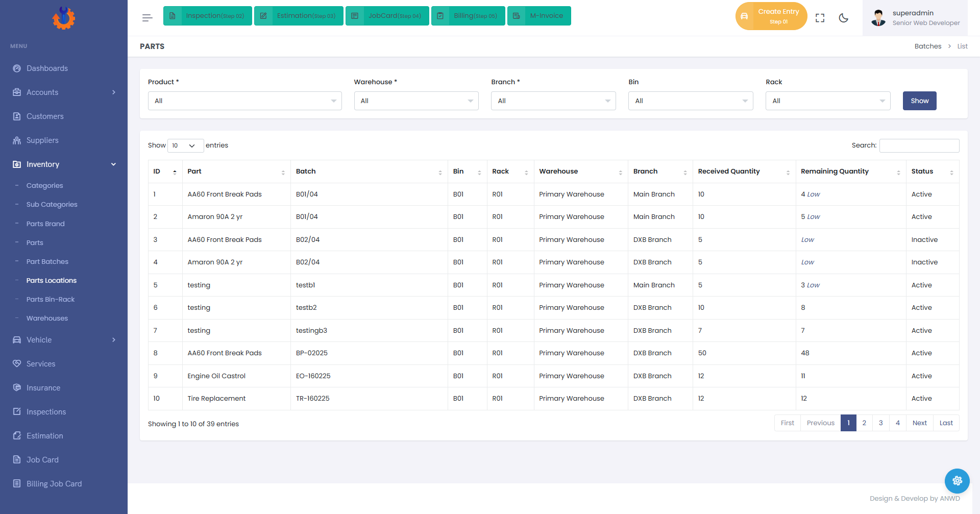Toggle the hamburger sidebar menu icon
This screenshot has height=514, width=980.
[147, 18]
